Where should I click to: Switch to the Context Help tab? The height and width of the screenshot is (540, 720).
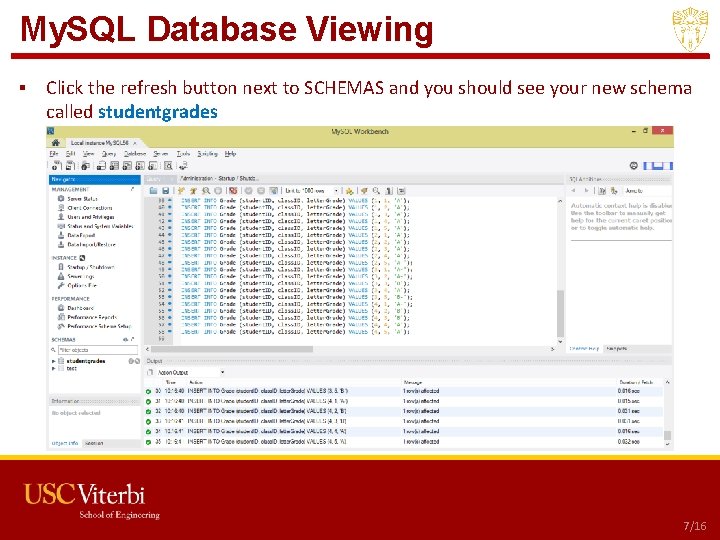pos(584,349)
